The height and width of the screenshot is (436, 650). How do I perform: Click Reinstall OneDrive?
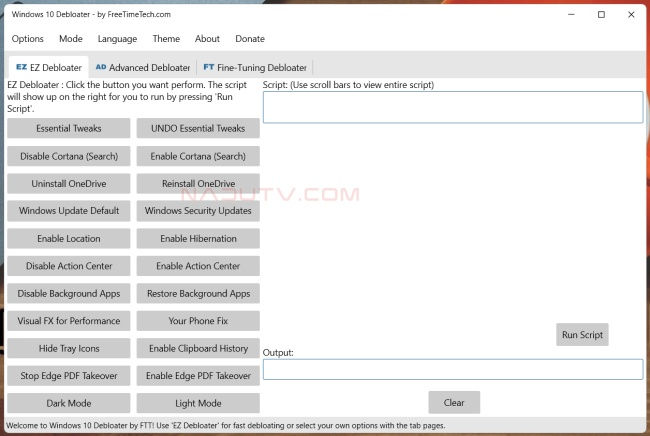pos(198,184)
